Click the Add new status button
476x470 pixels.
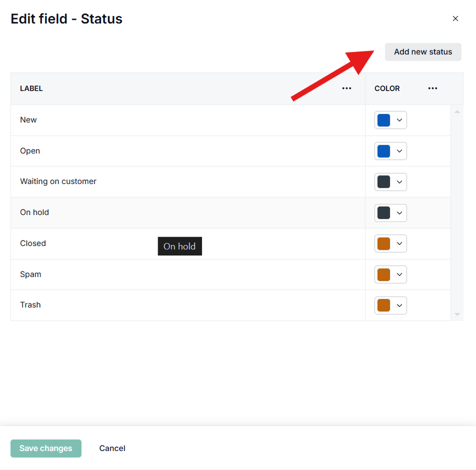422,52
